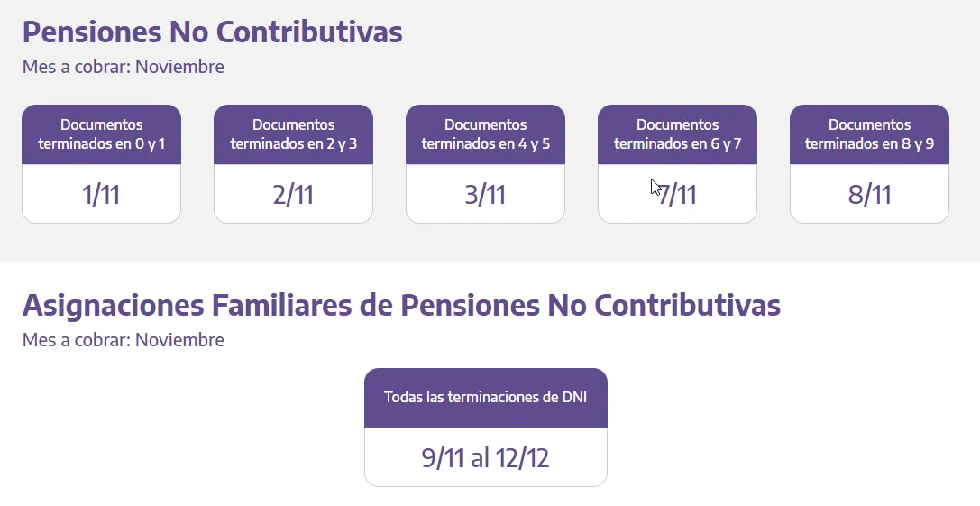Click 'Mes a cobrar' label under Asignaciones heading

tap(76, 340)
